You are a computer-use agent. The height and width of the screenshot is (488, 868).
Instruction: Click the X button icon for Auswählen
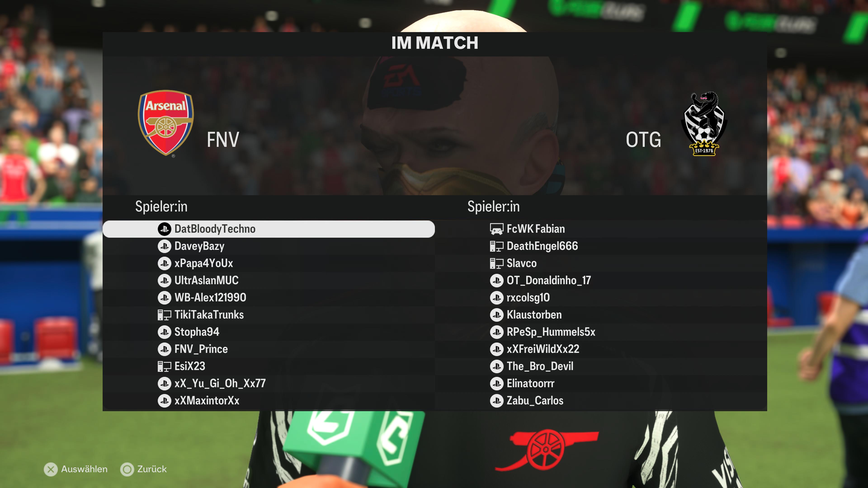coord(51,469)
